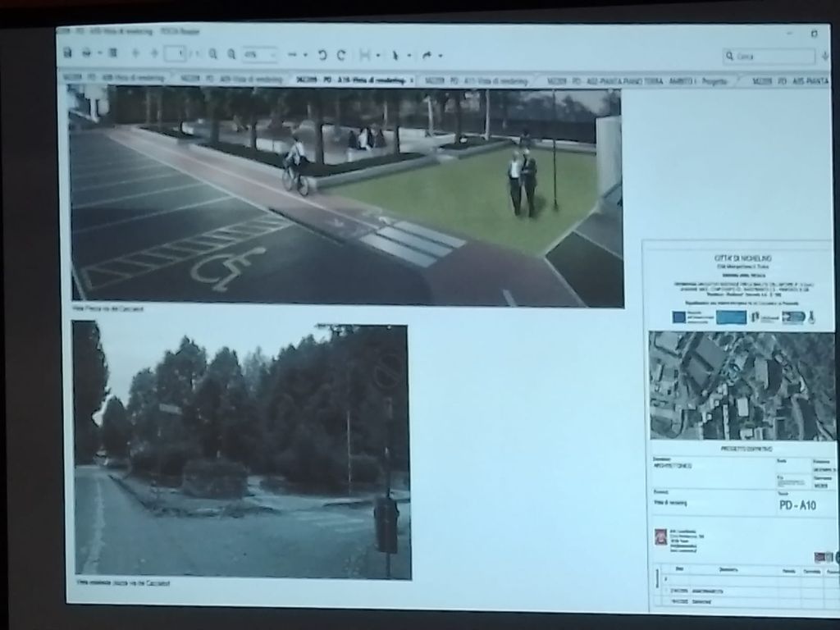Click the zoom in magnifier icon
Viewport: 840px width, 630px height.
point(231,54)
